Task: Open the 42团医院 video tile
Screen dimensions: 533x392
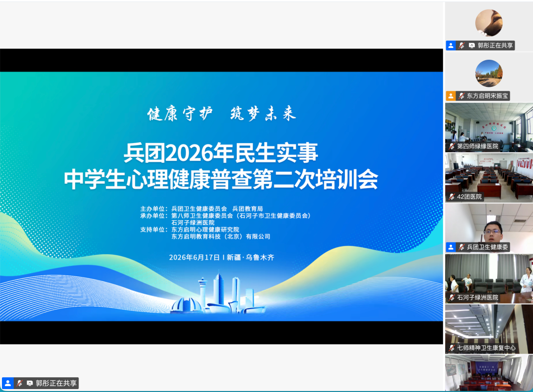Action: tap(489, 177)
